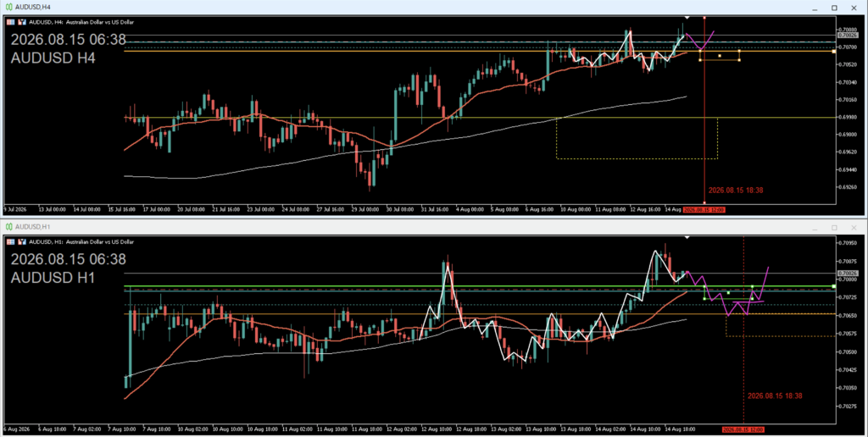Viewport: 868px width, 437px height.
Task: Click the 0.70826 price label on H4 scale
Action: point(847,35)
